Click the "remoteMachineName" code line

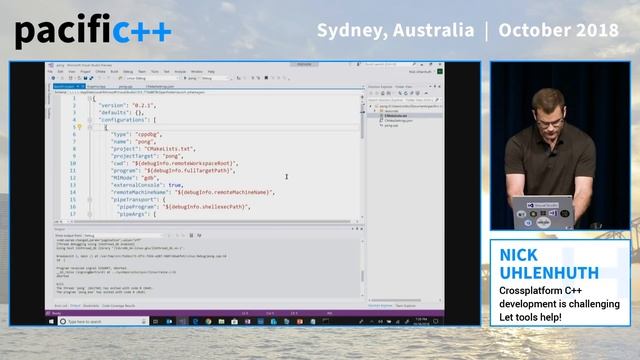(193, 192)
